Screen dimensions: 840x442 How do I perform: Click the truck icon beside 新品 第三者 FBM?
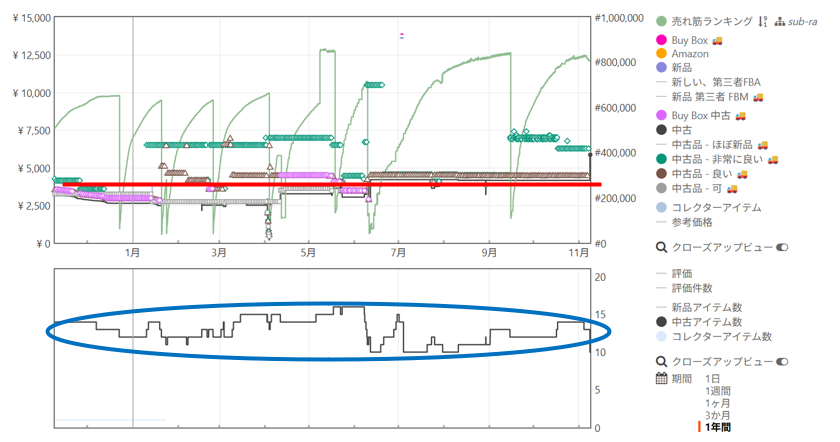point(757,97)
